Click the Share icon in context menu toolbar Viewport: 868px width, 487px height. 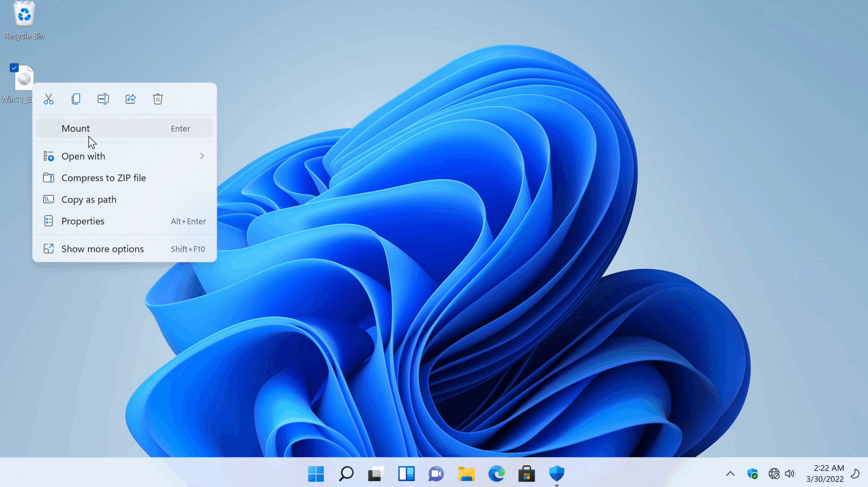130,99
